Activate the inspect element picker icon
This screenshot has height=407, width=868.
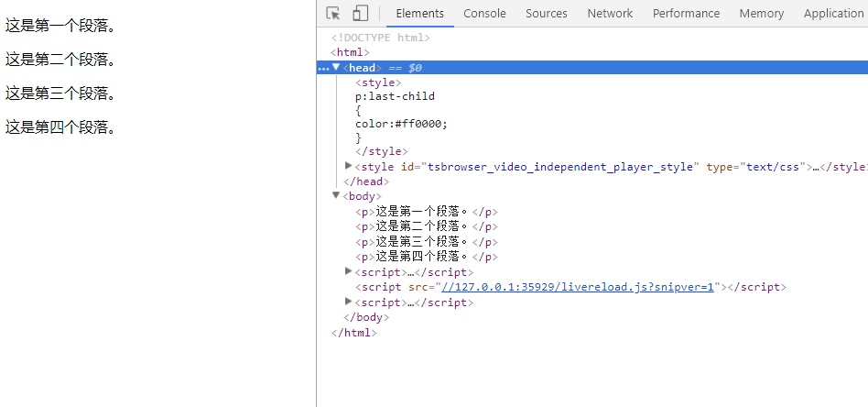tap(332, 14)
